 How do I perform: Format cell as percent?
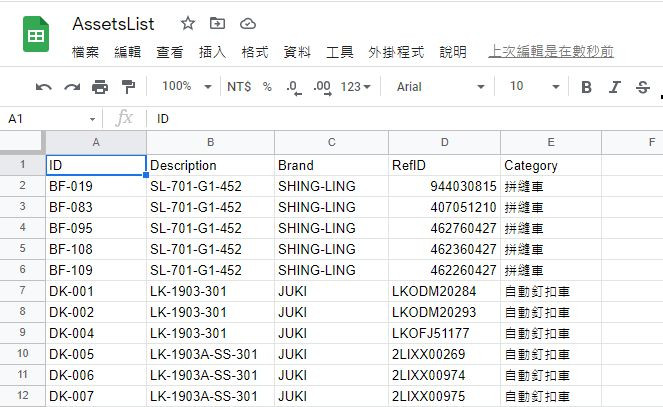tap(267, 87)
